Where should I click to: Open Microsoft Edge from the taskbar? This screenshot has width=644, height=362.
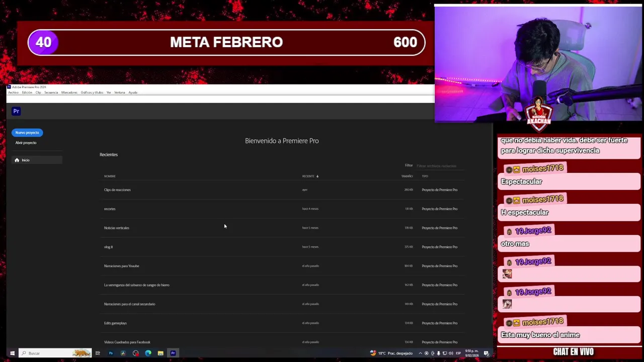[148, 353]
